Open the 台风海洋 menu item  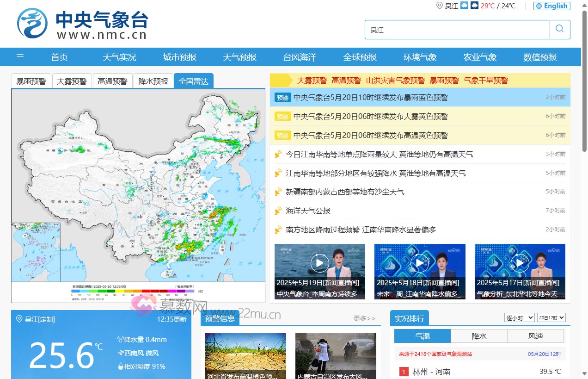(299, 56)
